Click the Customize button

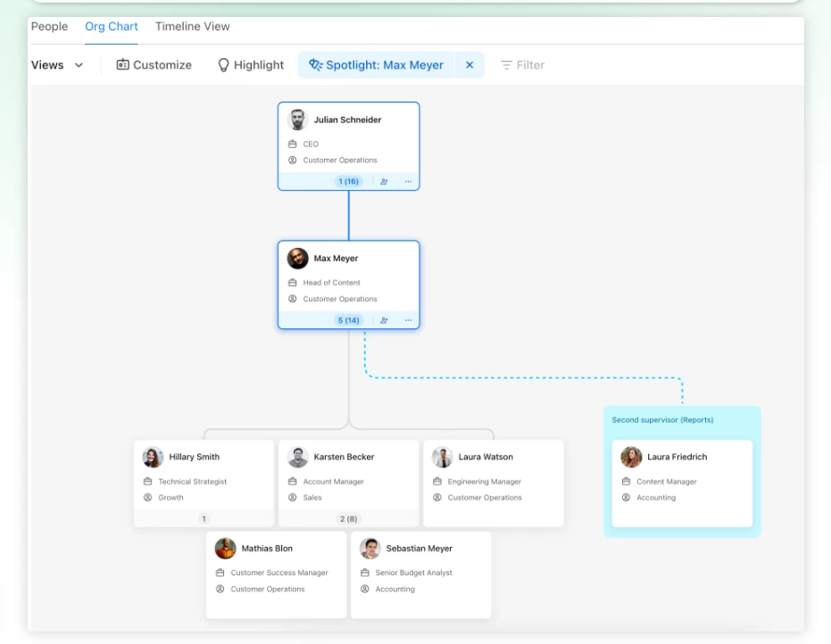pos(154,65)
